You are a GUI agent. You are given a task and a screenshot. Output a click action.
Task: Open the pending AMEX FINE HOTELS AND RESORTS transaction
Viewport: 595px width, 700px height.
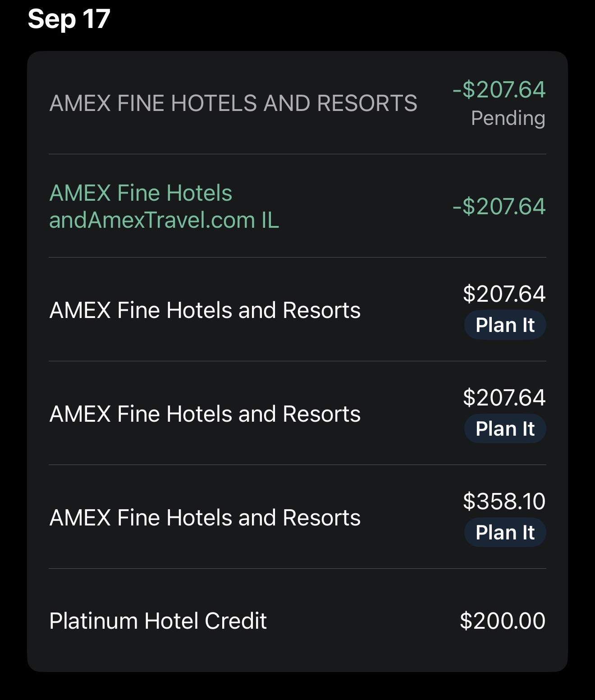pos(233,103)
